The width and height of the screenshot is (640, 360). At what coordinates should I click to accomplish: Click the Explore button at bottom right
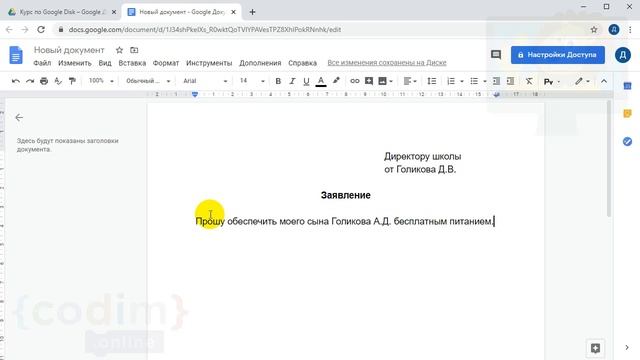coord(595,348)
